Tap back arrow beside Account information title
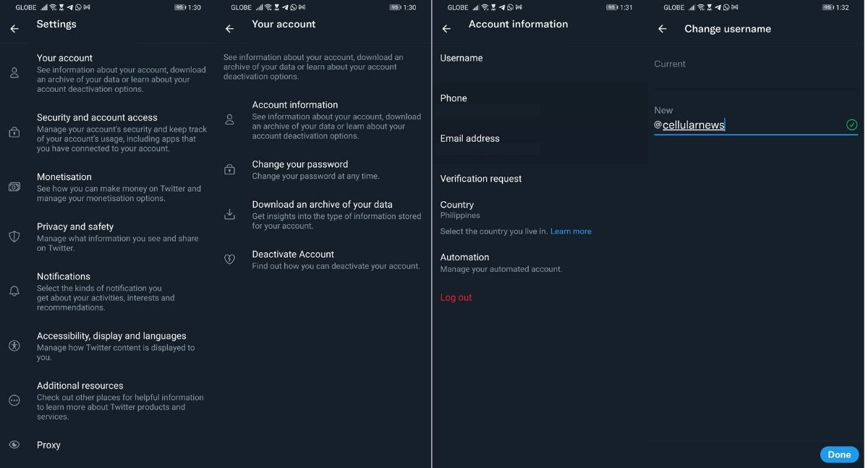 point(446,29)
